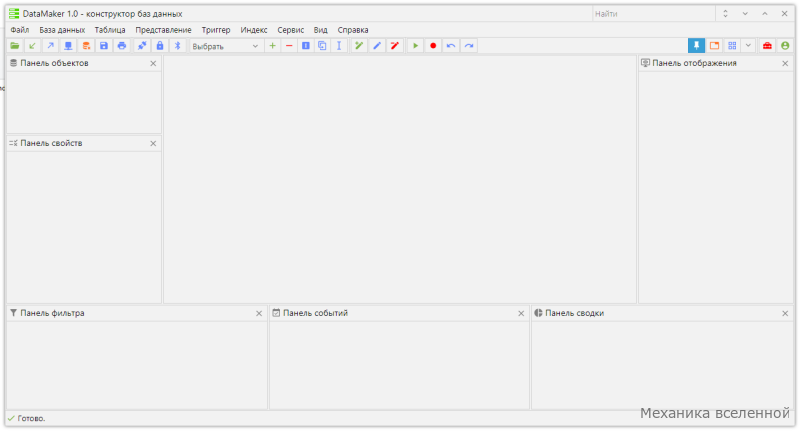Click the up-down arrows button beside Найти
Screen dimensions: 800x431
pos(725,14)
